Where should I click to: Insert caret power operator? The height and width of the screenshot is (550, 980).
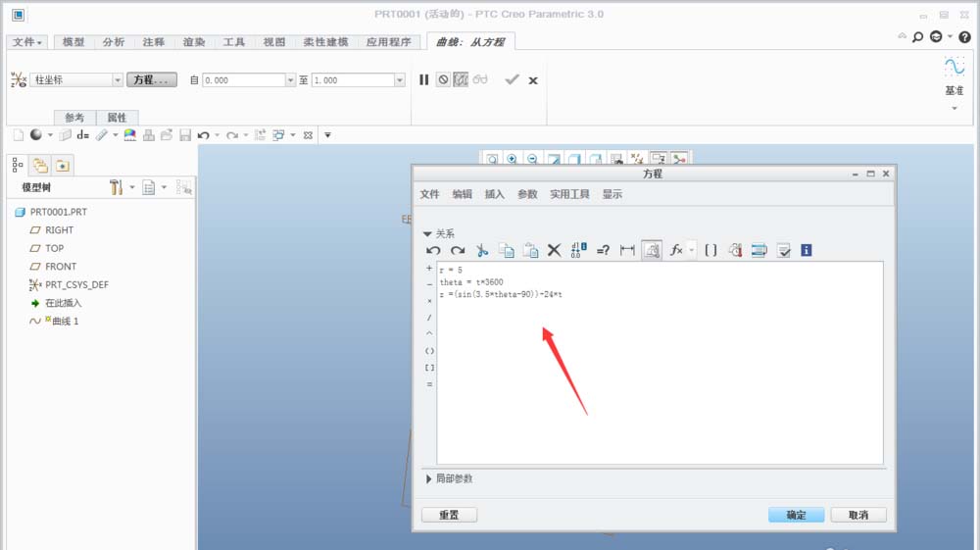[429, 333]
